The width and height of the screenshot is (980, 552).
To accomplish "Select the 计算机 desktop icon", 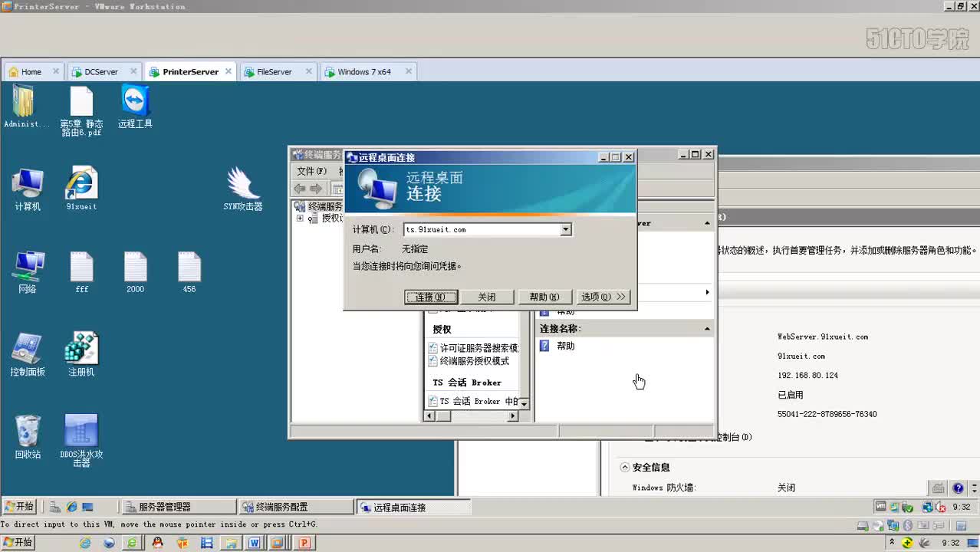I will pos(28,189).
